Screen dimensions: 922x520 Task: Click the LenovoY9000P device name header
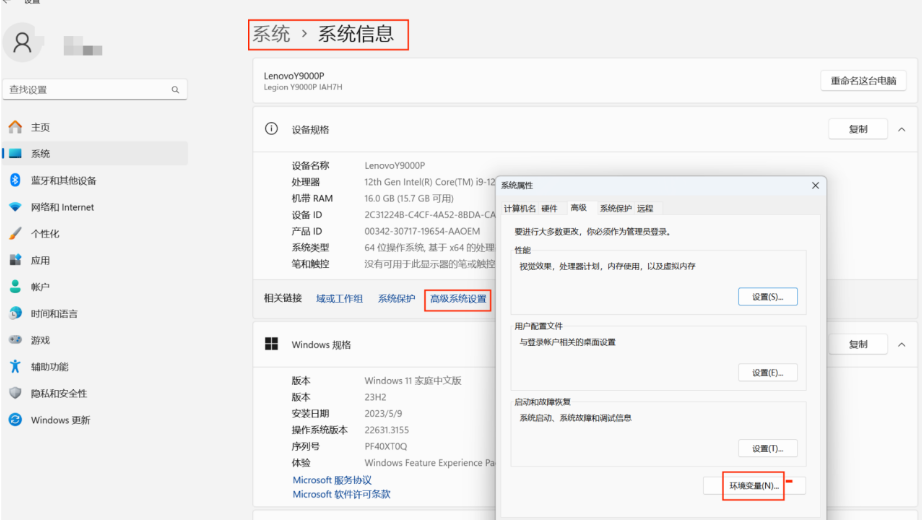pos(294,76)
